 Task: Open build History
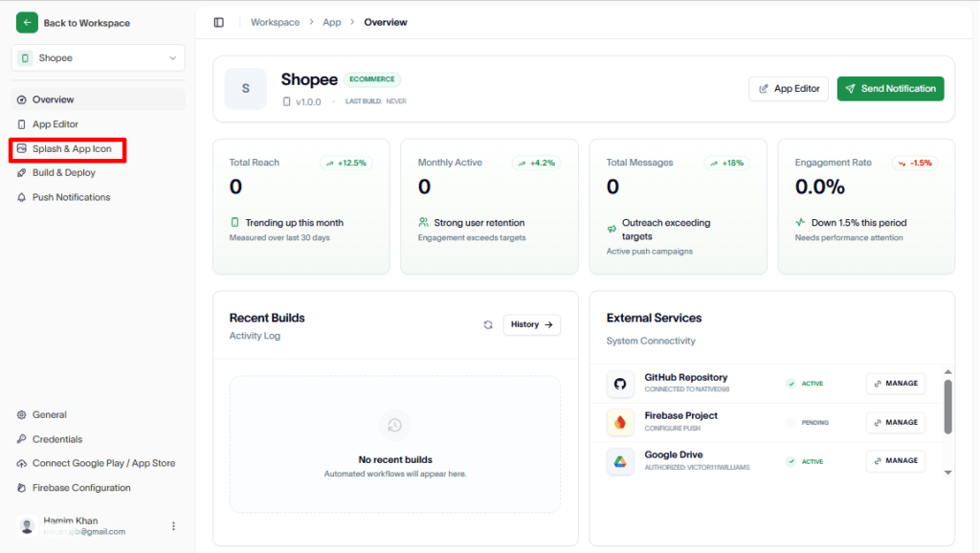coord(532,325)
